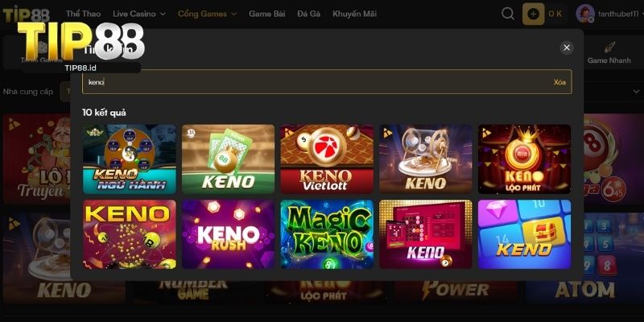The height and width of the screenshot is (322, 644).
Task: Click the keno search input field
Action: coord(327,82)
